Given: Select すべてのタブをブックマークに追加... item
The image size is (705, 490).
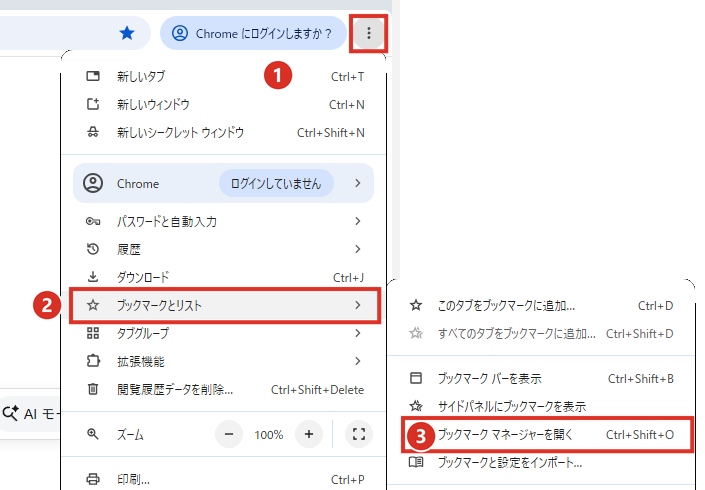Looking at the screenshot, I should [541, 334].
